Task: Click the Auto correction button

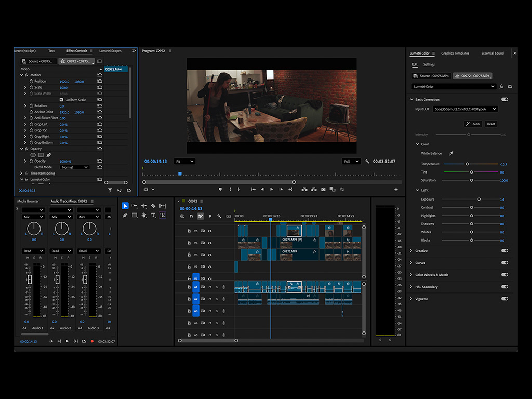Action: 473,123
